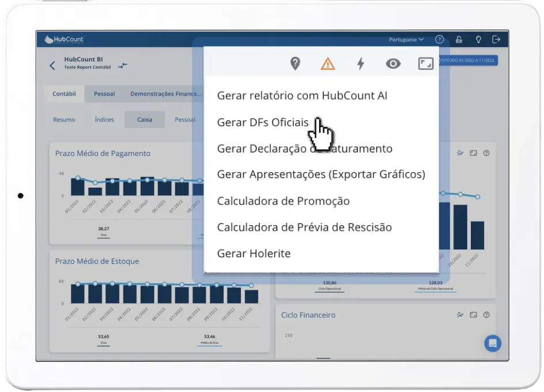
Task: Select Calculadora de Promoção option
Action: (283, 201)
